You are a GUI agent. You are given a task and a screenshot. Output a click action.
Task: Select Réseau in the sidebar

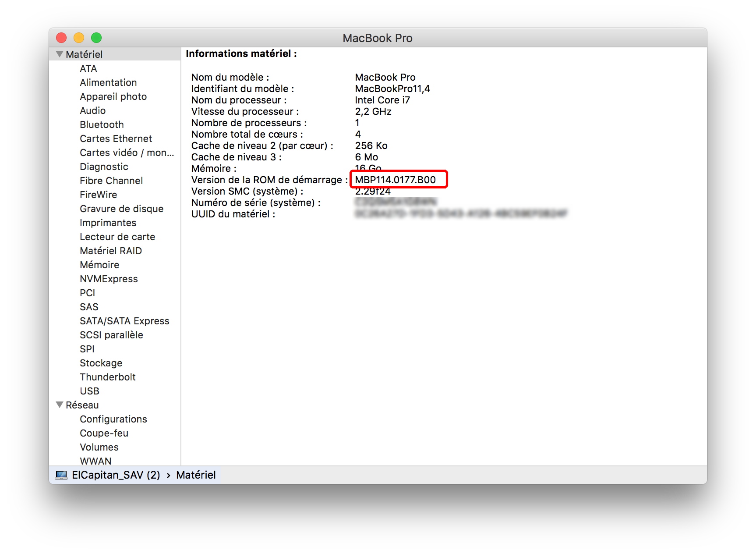[82, 405]
